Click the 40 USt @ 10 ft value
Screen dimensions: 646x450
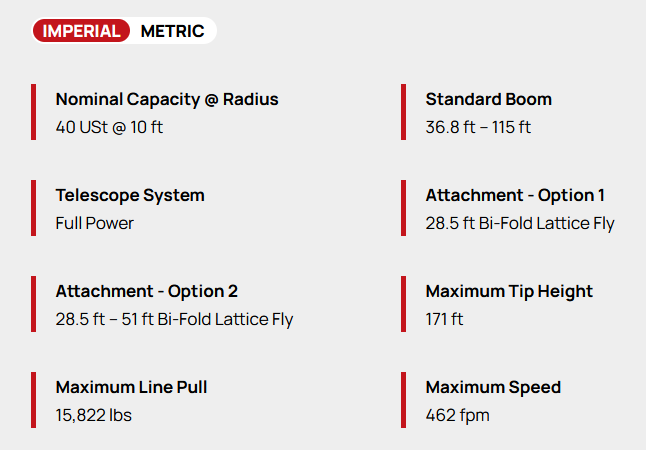(x=109, y=127)
